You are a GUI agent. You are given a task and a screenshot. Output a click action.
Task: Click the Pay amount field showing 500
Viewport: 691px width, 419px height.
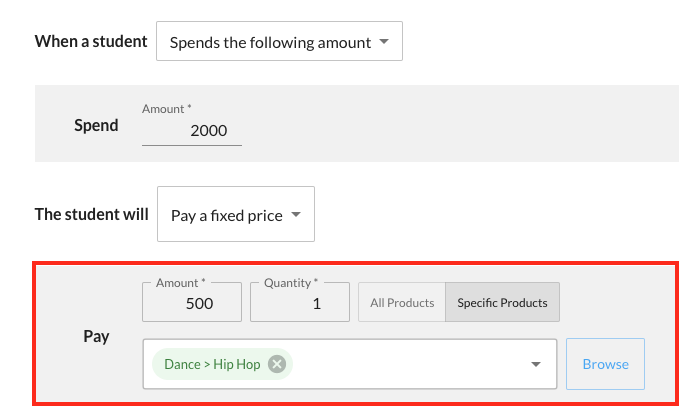click(x=192, y=304)
